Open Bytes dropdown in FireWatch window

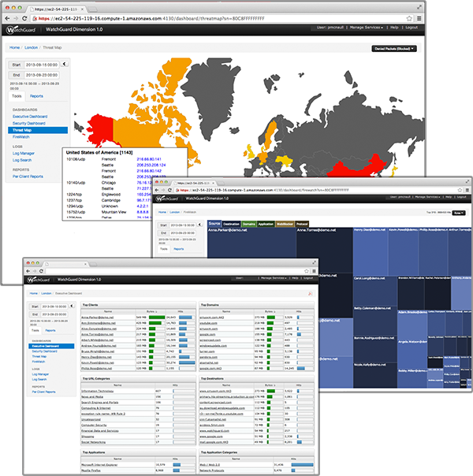pyautogui.click(x=459, y=213)
